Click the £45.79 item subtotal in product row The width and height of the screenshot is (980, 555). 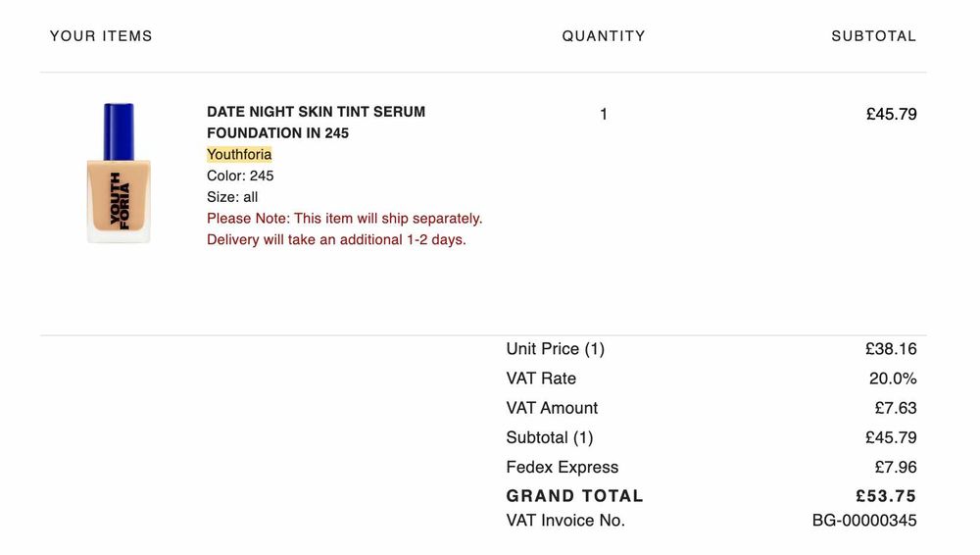click(x=891, y=115)
